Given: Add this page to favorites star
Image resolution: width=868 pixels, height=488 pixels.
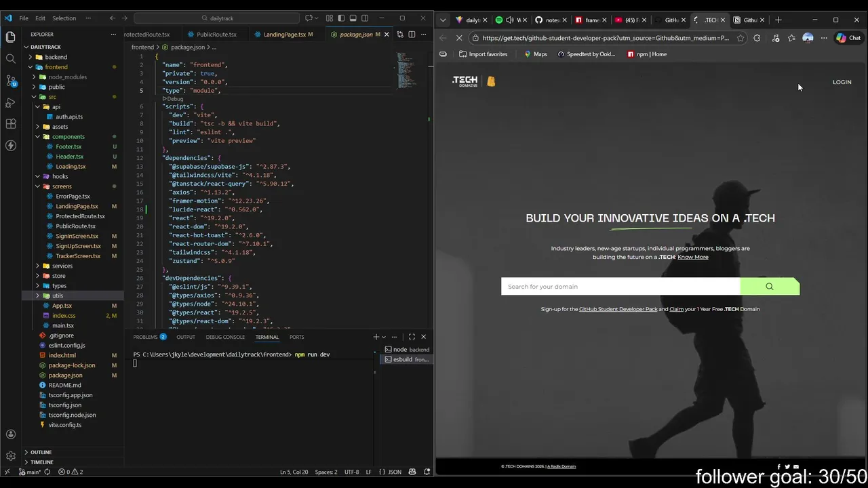Looking at the screenshot, I should point(741,38).
